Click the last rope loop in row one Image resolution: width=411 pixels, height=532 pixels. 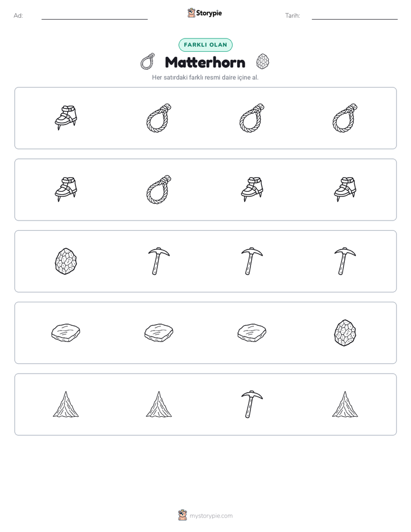tap(345, 117)
